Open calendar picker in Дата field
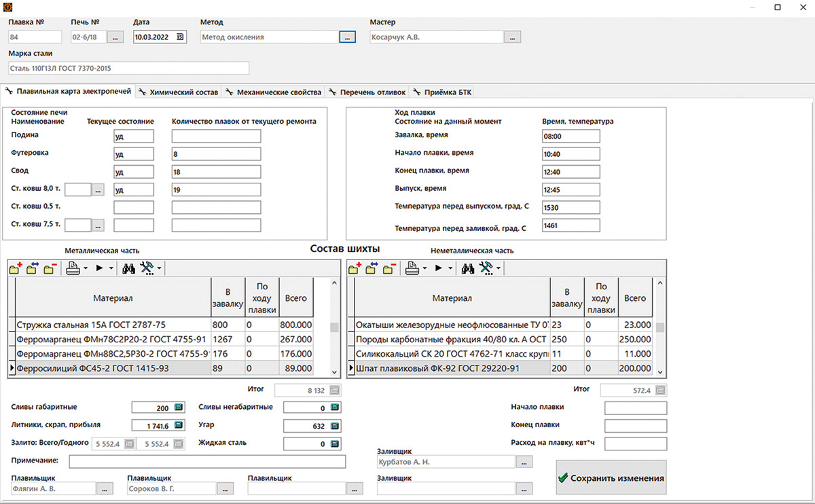Image resolution: width=815 pixels, height=504 pixels. (181, 37)
